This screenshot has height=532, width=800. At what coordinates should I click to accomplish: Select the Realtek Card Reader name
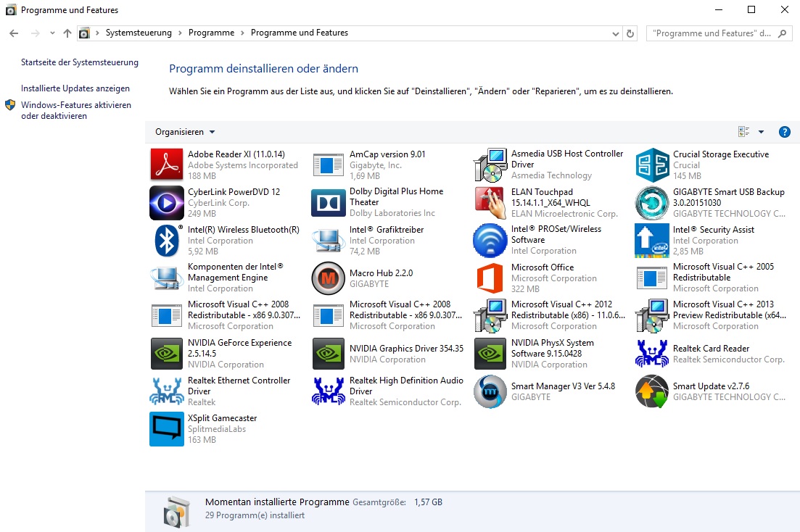pyautogui.click(x=712, y=349)
